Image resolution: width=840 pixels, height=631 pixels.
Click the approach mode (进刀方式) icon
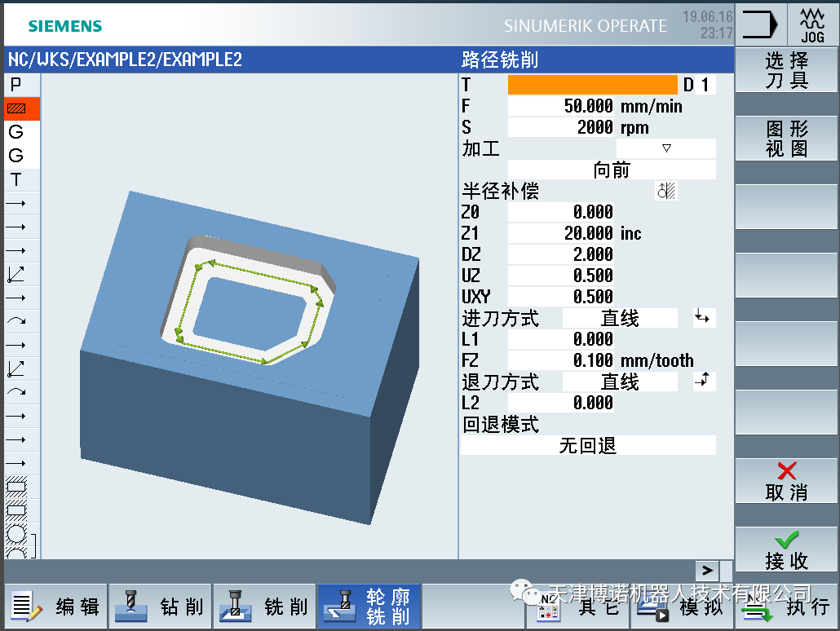click(x=703, y=319)
